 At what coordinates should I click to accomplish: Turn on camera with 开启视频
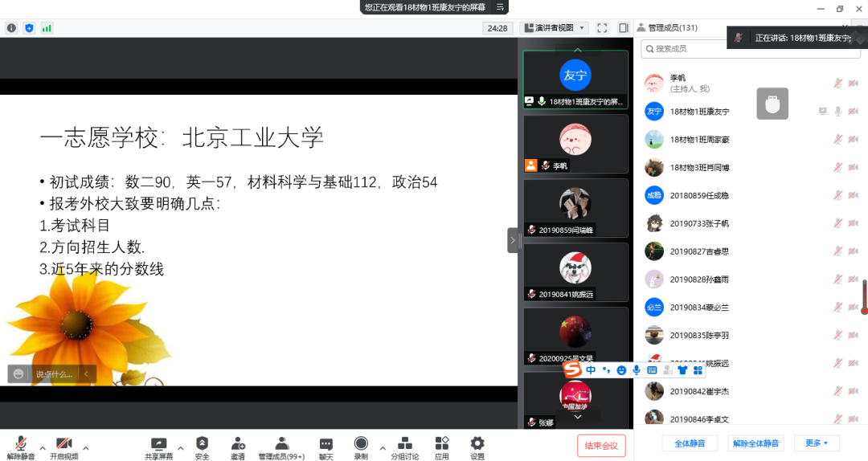click(64, 444)
